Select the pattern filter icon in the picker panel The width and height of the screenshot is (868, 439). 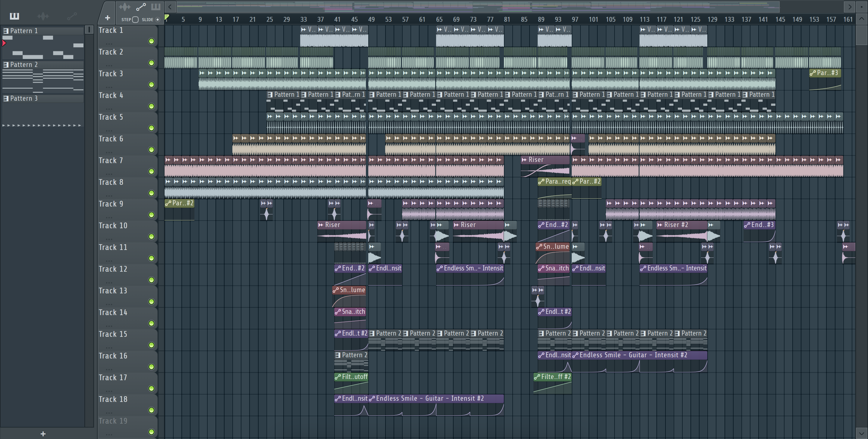(14, 16)
